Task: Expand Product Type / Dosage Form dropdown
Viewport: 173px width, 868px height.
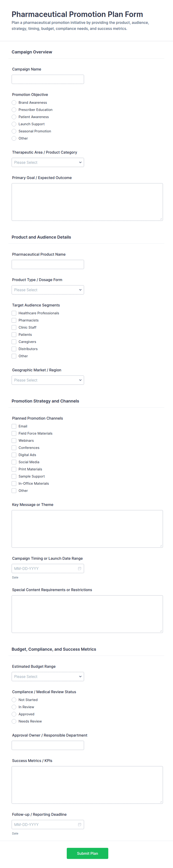Action: click(48, 290)
